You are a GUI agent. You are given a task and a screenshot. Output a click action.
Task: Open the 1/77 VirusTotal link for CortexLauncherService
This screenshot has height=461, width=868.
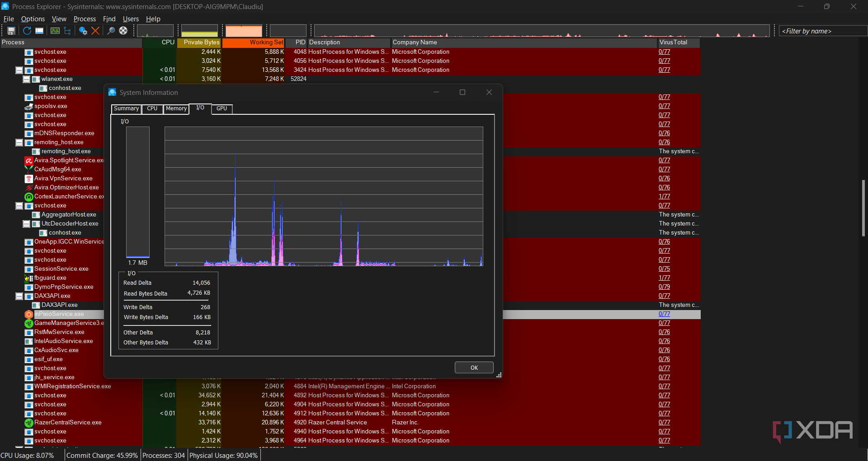[664, 197]
